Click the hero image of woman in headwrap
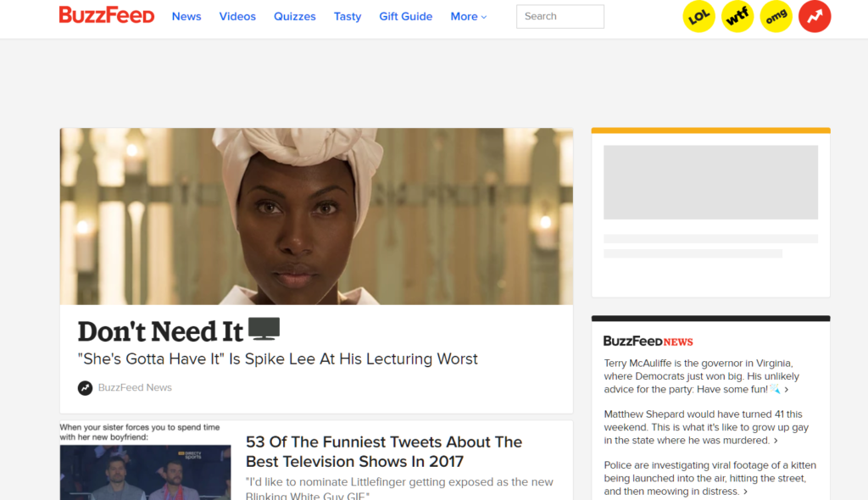 click(317, 216)
